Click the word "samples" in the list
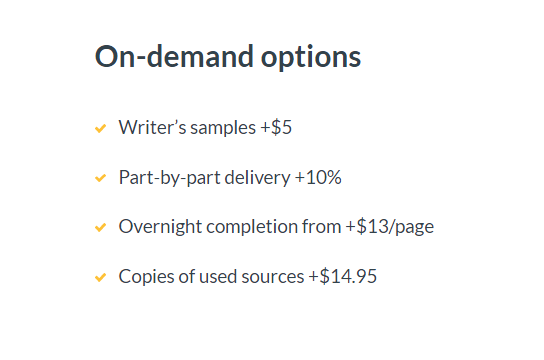 pos(223,128)
